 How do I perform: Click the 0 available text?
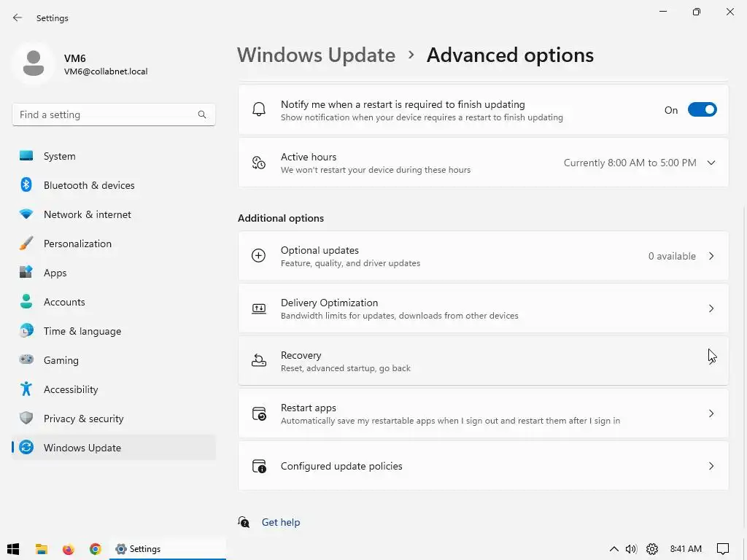tap(672, 256)
